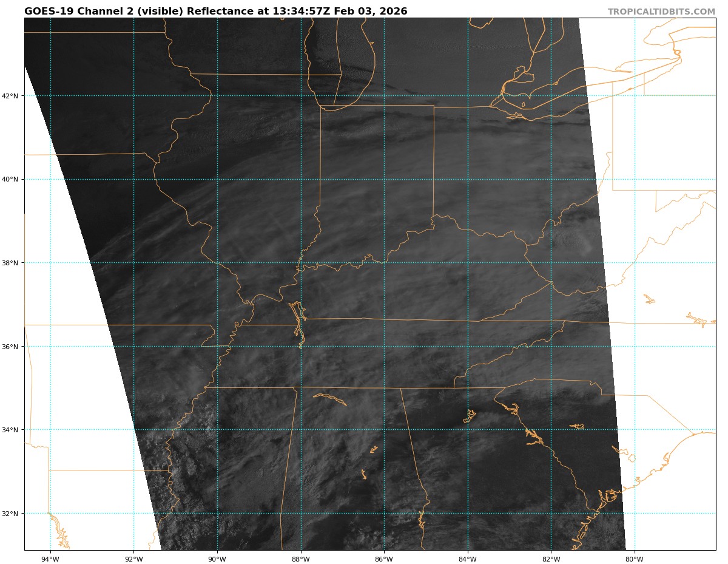Click the TROPICALTIDBITS.COM watermark text
The width and height of the screenshot is (728, 564).
point(661,12)
